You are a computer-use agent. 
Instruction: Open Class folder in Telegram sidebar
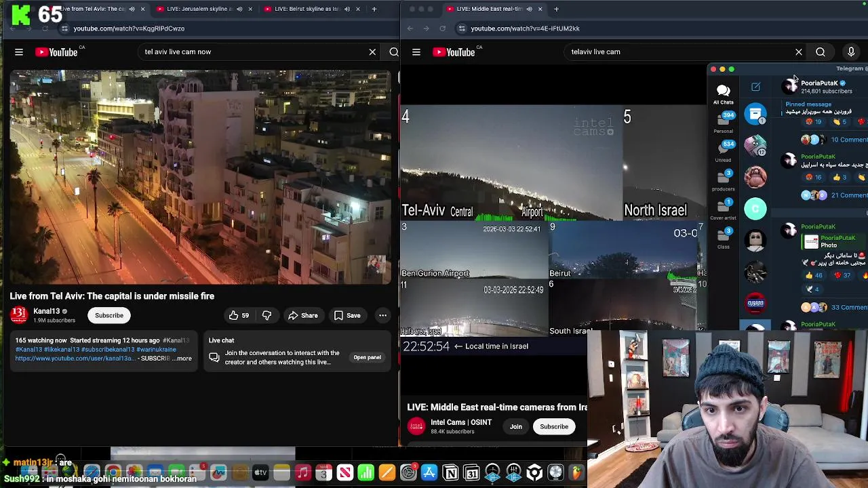pyautogui.click(x=724, y=238)
